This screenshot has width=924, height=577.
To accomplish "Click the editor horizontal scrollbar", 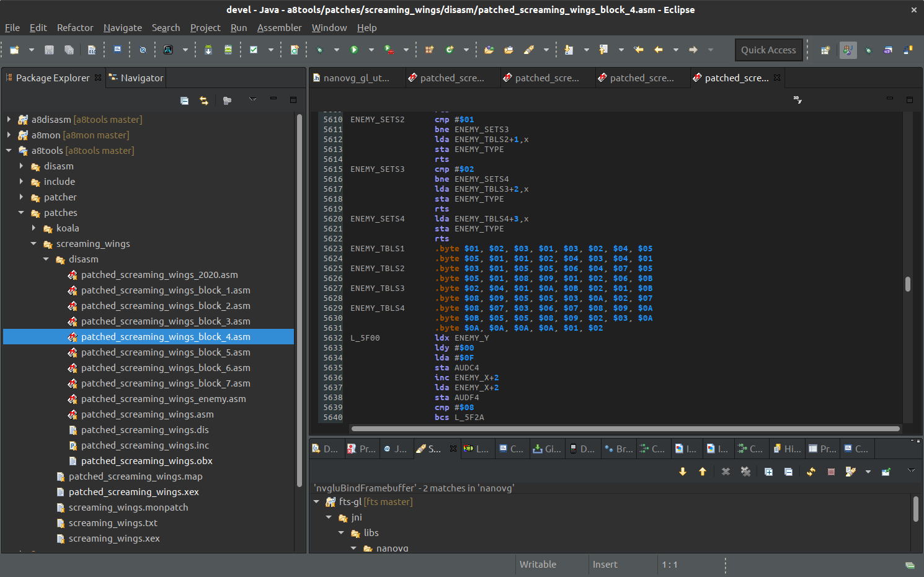I will tap(625, 429).
